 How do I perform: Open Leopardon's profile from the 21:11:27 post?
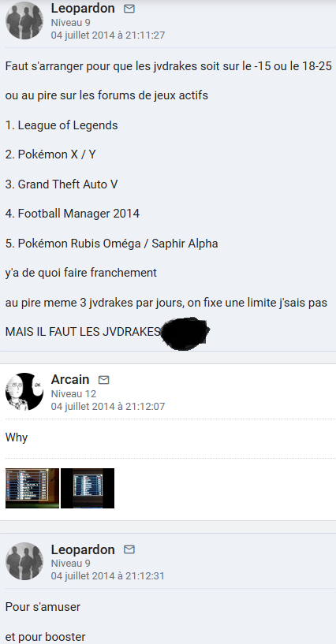[83, 8]
